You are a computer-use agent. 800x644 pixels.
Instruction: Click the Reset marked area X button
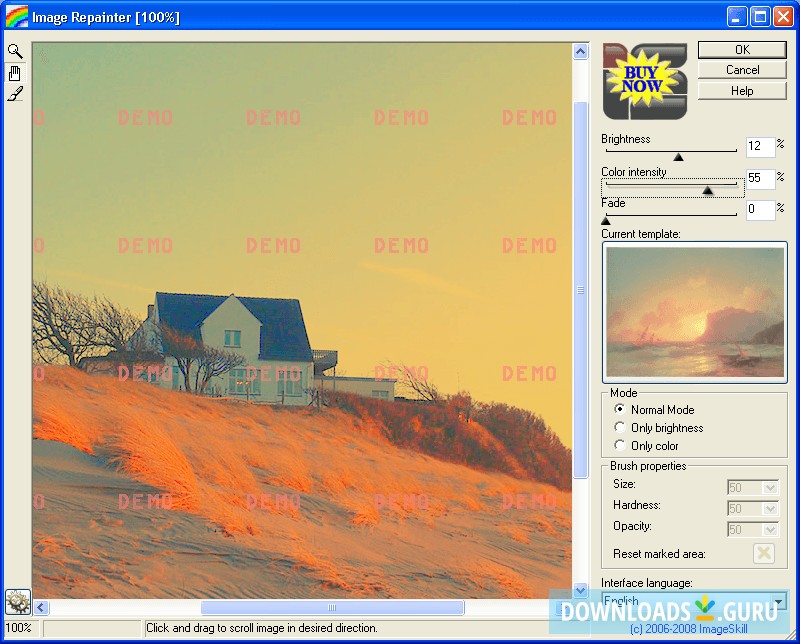763,553
